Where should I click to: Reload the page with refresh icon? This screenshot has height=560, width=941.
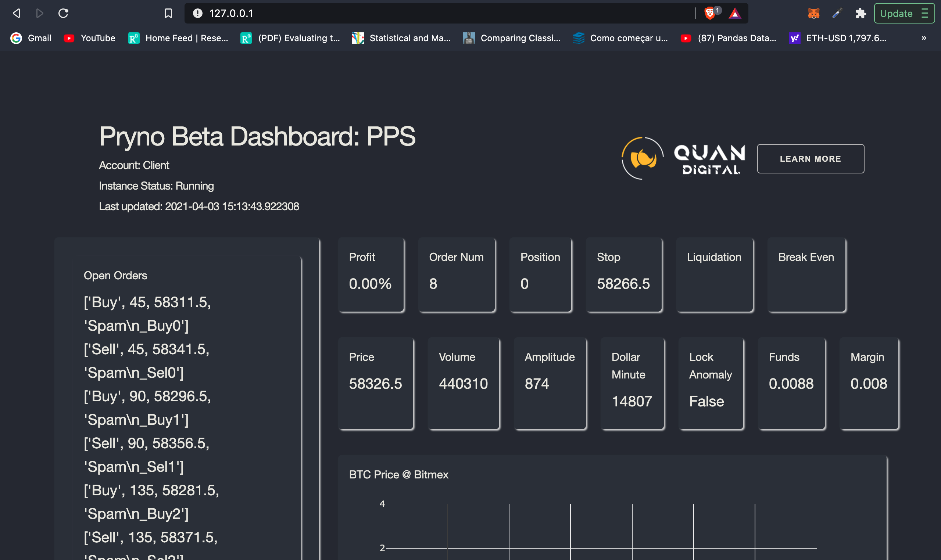pos(63,14)
